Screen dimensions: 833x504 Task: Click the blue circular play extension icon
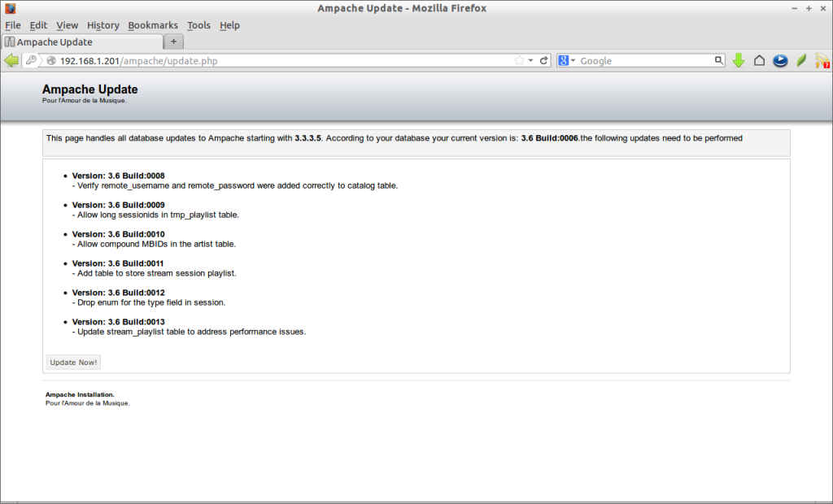point(780,60)
